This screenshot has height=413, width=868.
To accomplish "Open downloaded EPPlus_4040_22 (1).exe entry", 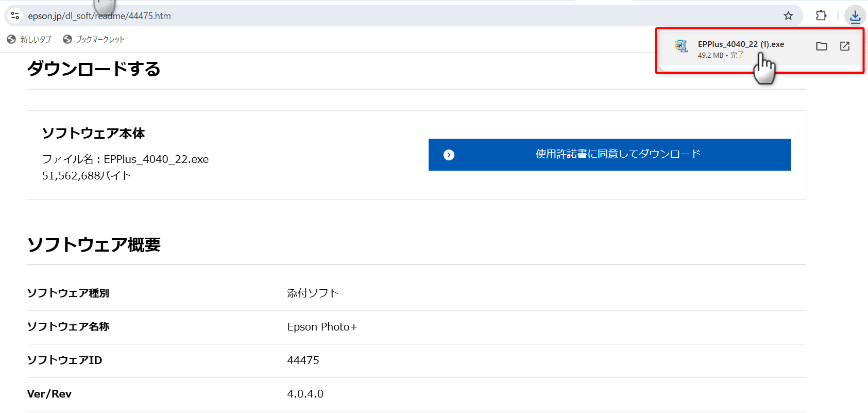I will tap(741, 44).
